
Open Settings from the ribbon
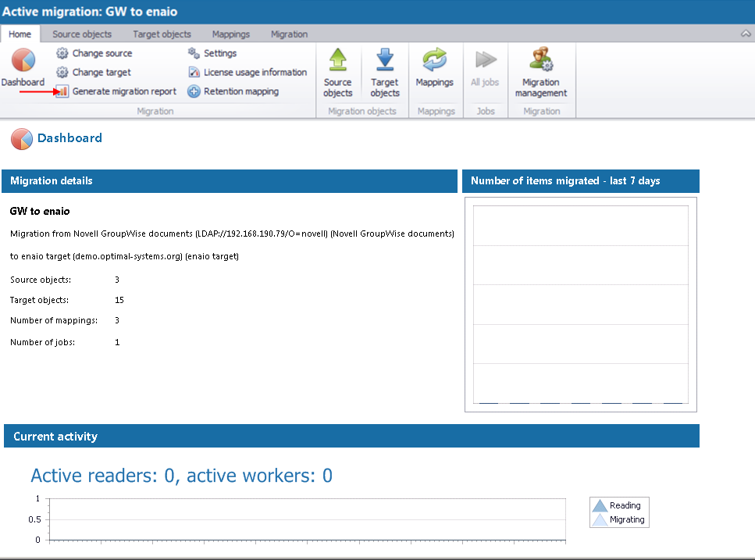click(212, 53)
